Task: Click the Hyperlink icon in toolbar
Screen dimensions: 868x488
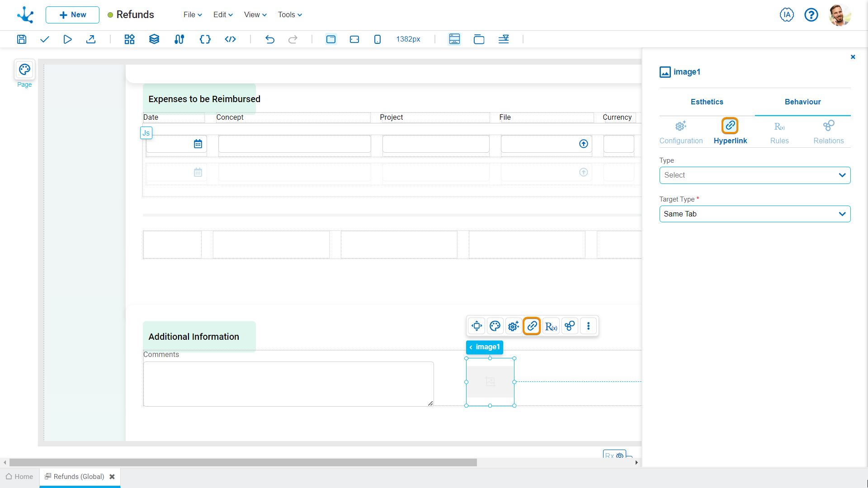Action: tap(531, 326)
